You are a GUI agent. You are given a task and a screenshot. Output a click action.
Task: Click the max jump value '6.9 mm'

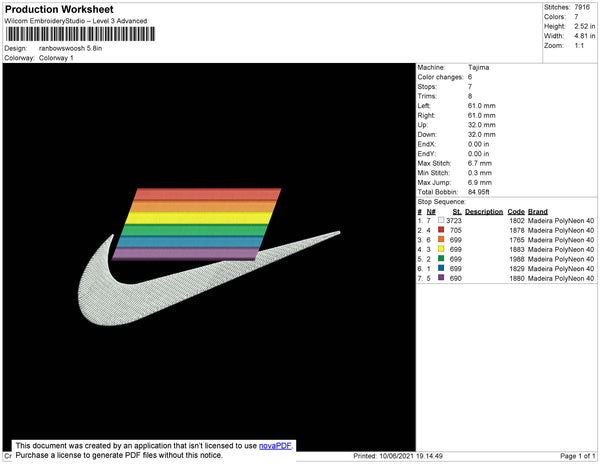tap(479, 182)
